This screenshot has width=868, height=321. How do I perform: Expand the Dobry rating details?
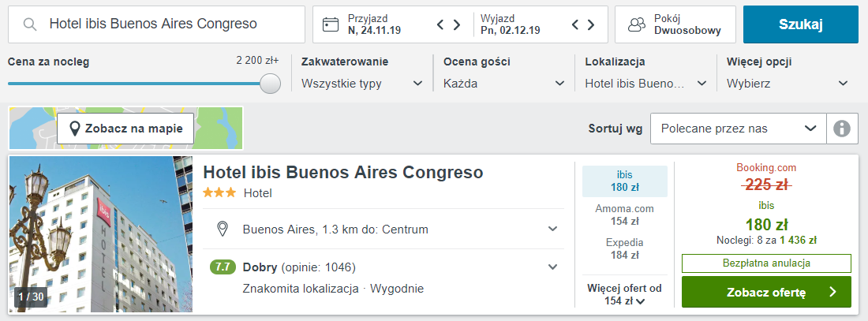[552, 267]
